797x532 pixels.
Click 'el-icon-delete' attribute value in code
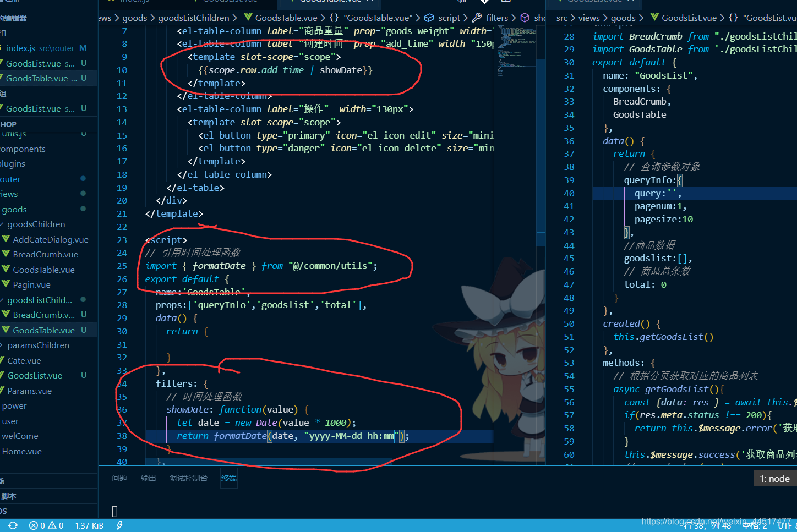(x=399, y=148)
